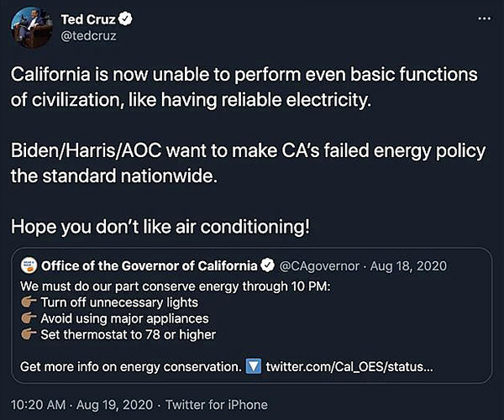Click the Twitter for iPhone source label

[217, 405]
